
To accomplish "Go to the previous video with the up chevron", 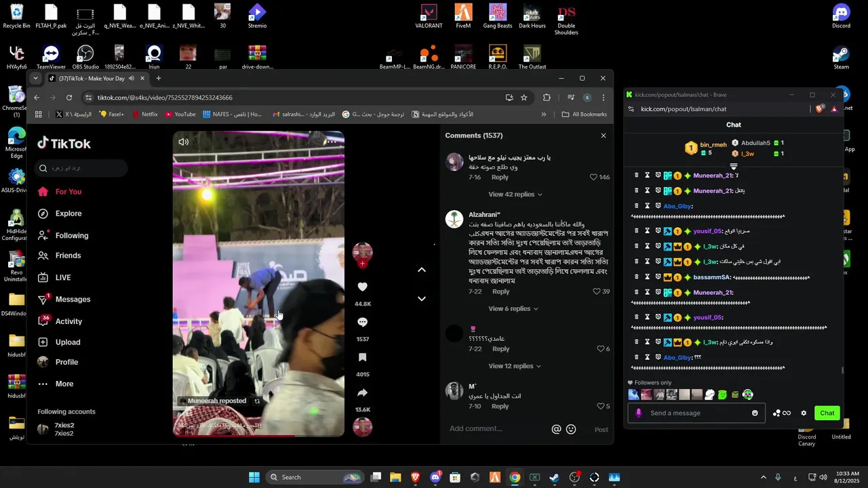I will click(x=422, y=270).
